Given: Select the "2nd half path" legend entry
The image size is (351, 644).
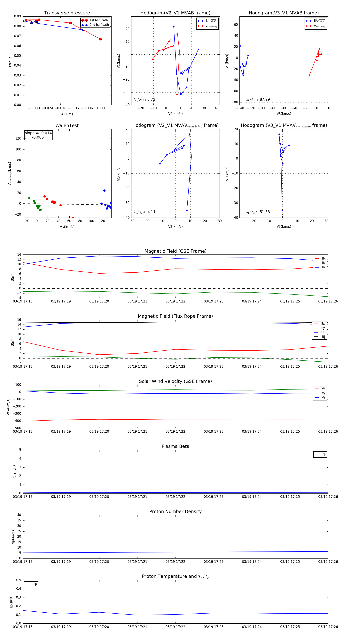Looking at the screenshot, I should pos(95,25).
